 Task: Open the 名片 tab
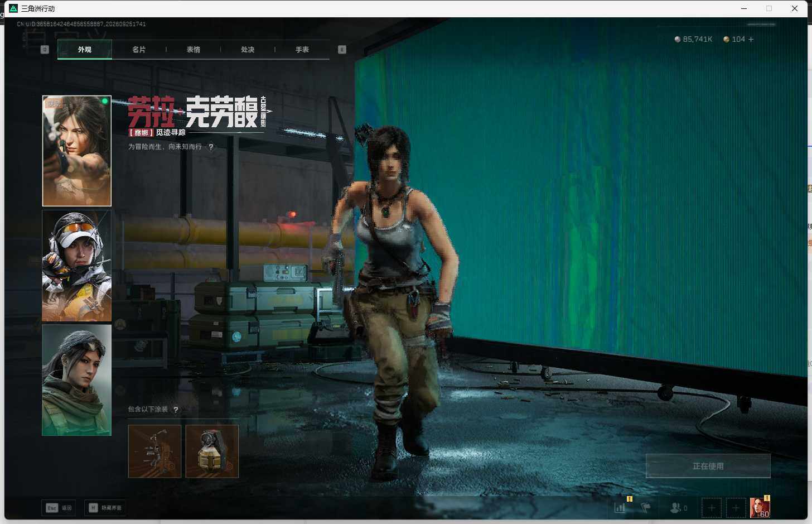click(139, 50)
